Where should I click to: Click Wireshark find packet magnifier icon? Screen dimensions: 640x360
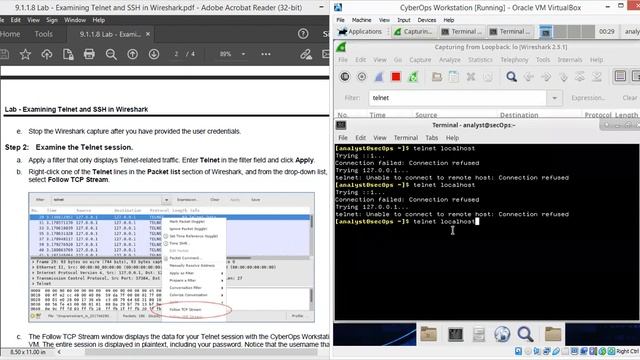pyautogui.click(x=511, y=77)
